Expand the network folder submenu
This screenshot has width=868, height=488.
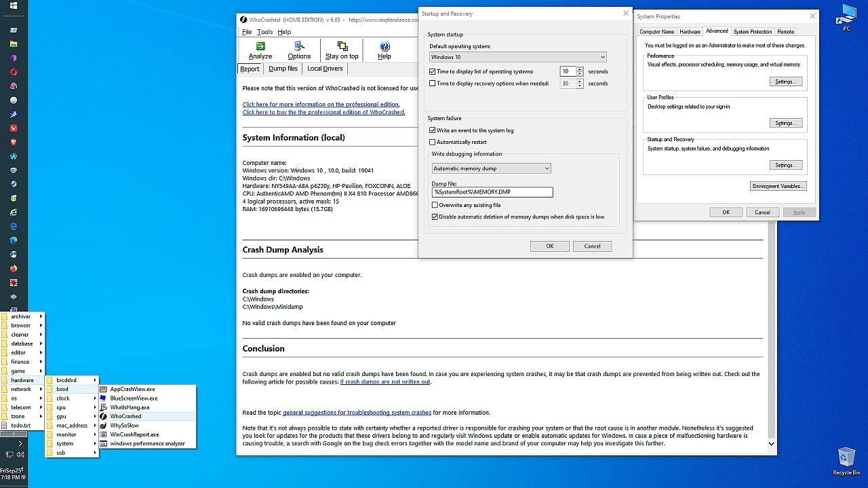point(22,389)
